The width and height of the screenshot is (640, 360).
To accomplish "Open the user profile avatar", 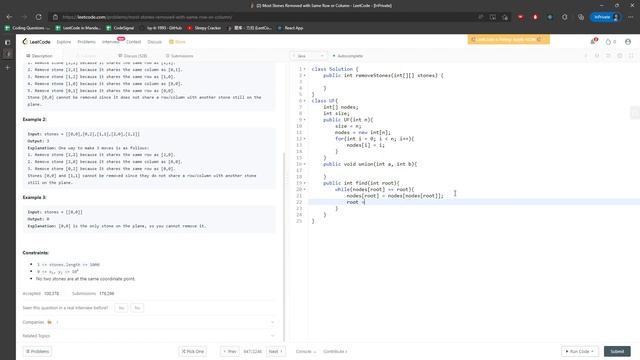I will pos(628,42).
